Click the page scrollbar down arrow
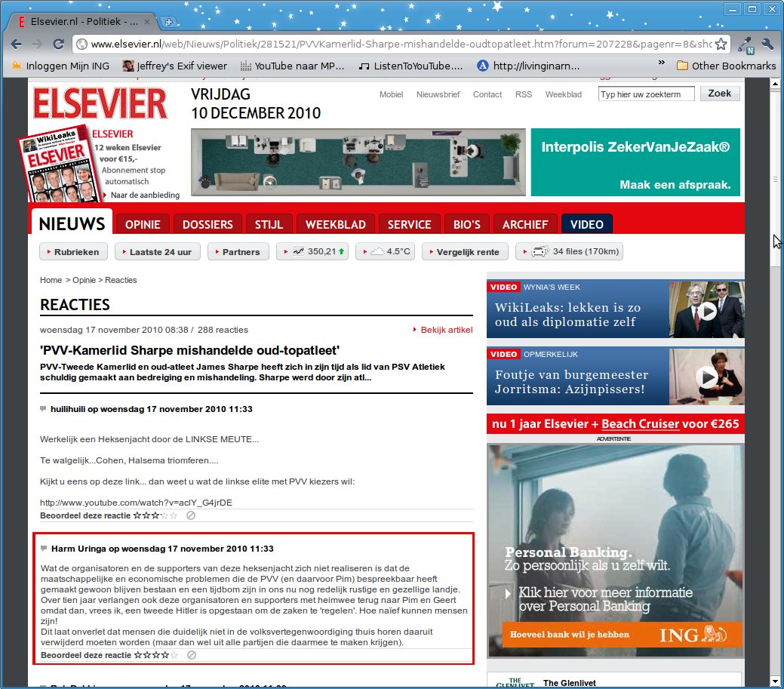Screen dimensions: 784x689 tap(775, 681)
